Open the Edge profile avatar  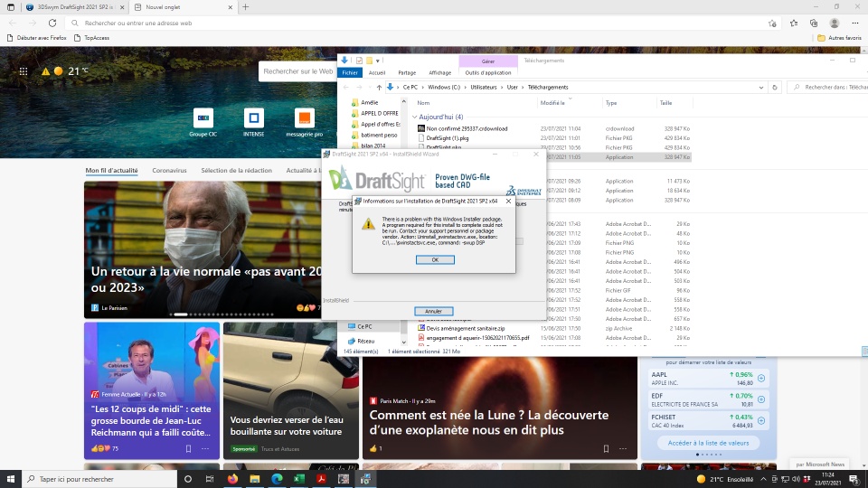click(x=835, y=23)
